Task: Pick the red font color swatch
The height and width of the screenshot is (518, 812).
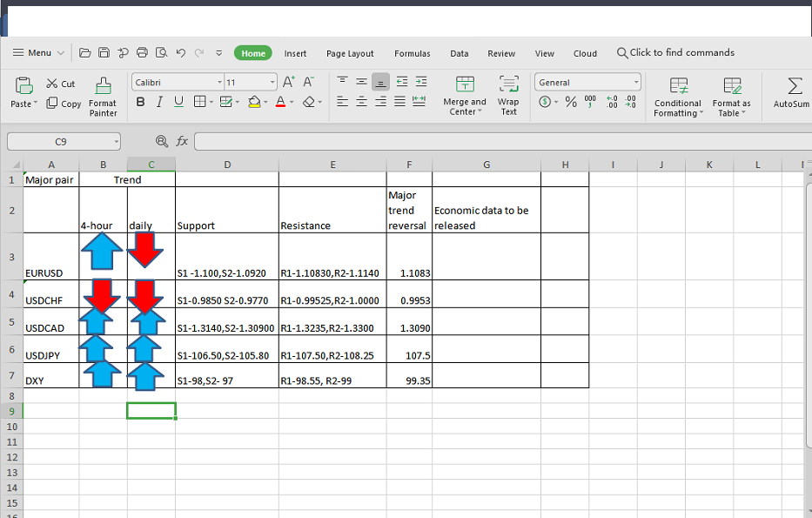Action: [280, 102]
